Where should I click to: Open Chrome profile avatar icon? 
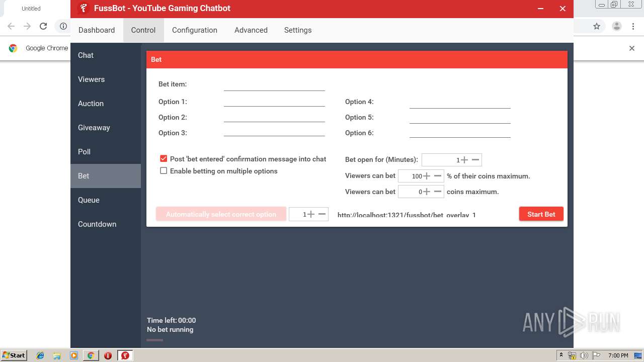[617, 26]
